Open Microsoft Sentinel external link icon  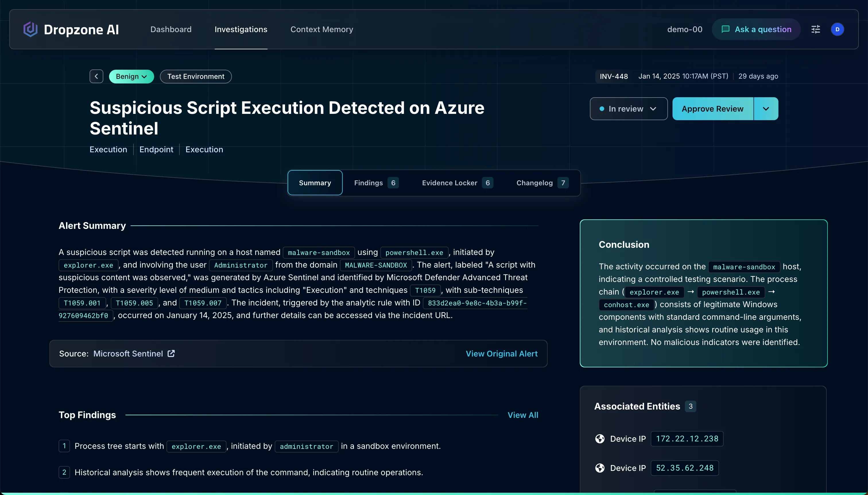point(171,354)
